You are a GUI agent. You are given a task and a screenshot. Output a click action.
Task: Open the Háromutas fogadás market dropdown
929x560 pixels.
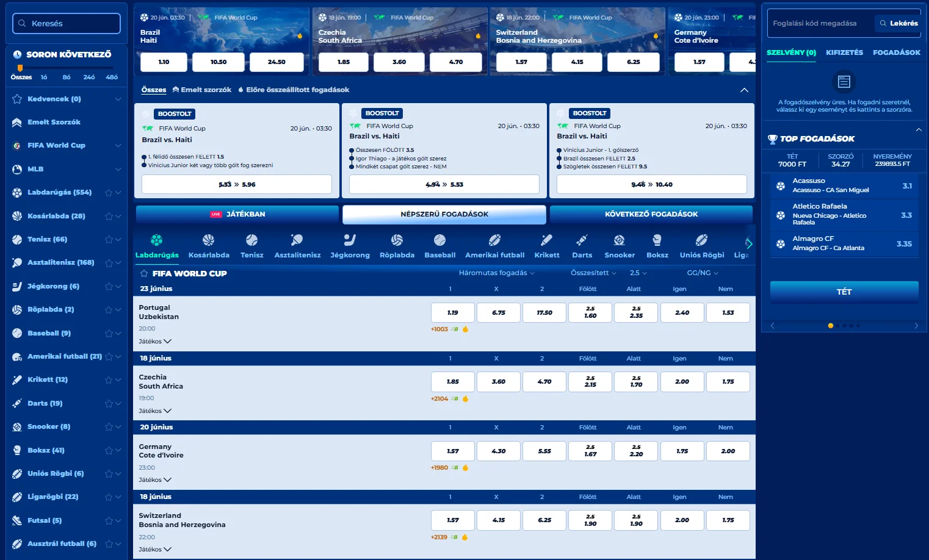[x=497, y=273]
